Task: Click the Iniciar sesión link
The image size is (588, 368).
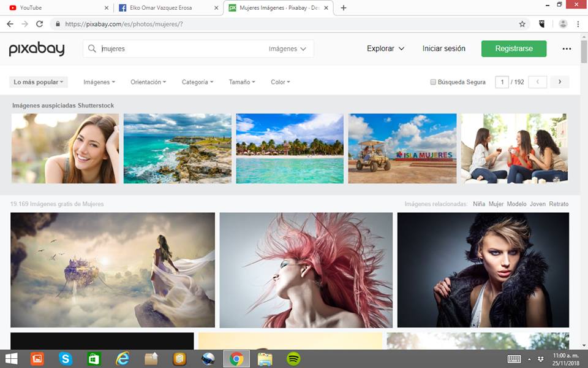Action: coord(443,48)
